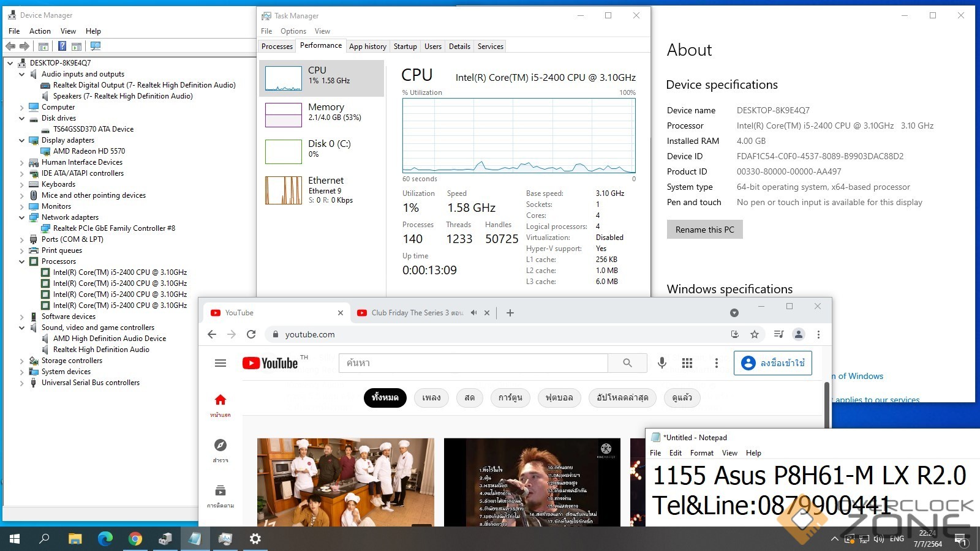Click the YouTube search input field
980x551 pixels.
pyautogui.click(x=473, y=363)
